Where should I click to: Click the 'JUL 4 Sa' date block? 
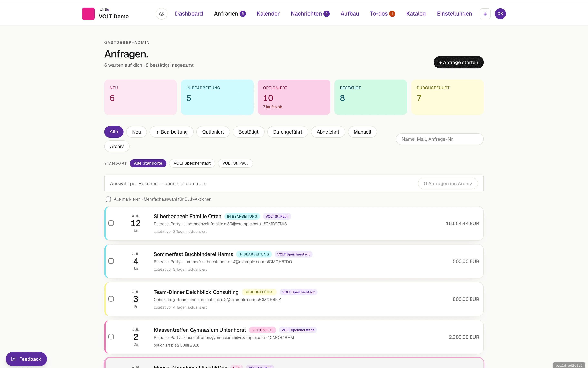pyautogui.click(x=136, y=261)
